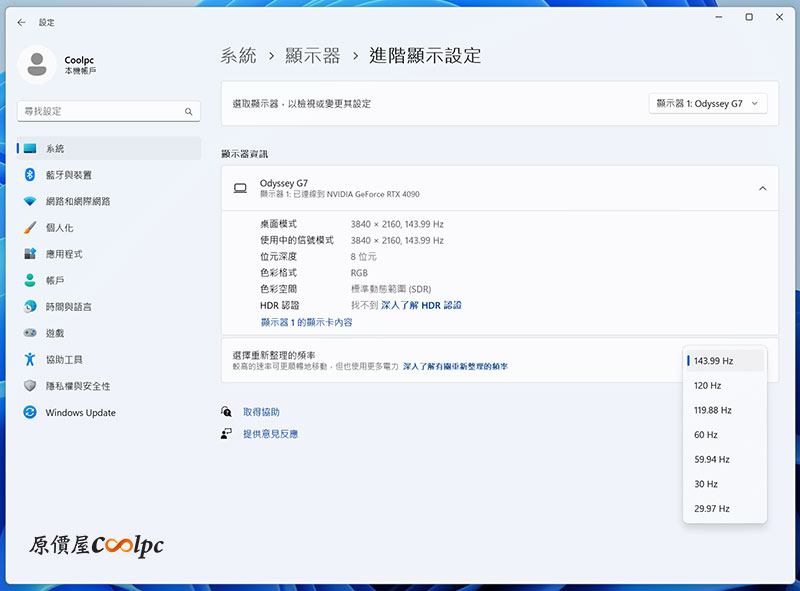The image size is (800, 591).
Task: Maximize the Settings window
Action: [x=749, y=17]
